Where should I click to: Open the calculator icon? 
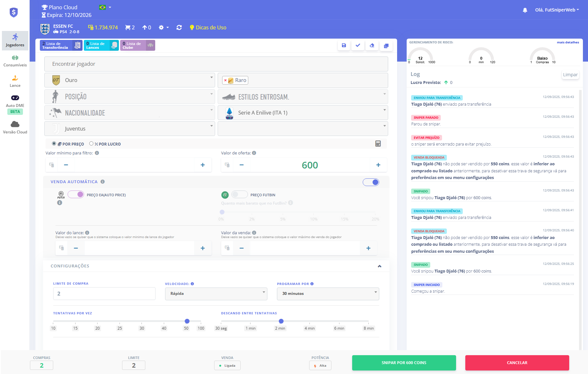pos(378,144)
